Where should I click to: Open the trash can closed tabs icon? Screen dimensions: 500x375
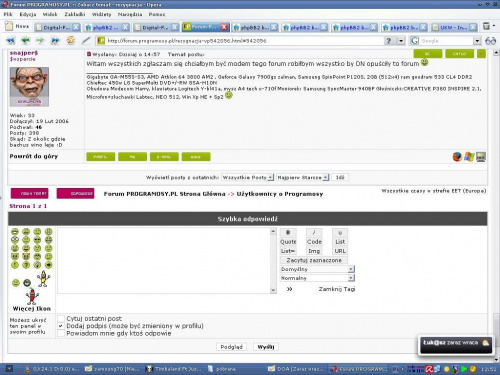click(x=487, y=26)
